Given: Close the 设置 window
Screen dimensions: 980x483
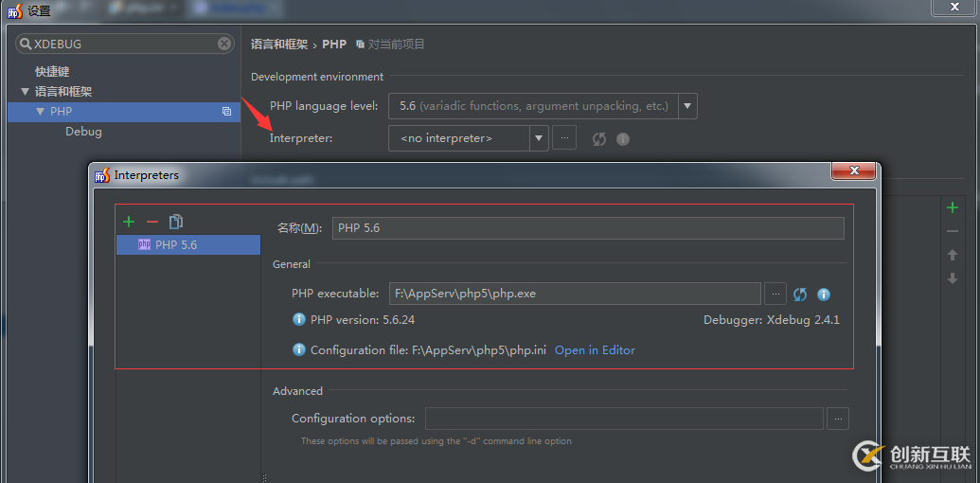Looking at the screenshot, I should [955, 7].
